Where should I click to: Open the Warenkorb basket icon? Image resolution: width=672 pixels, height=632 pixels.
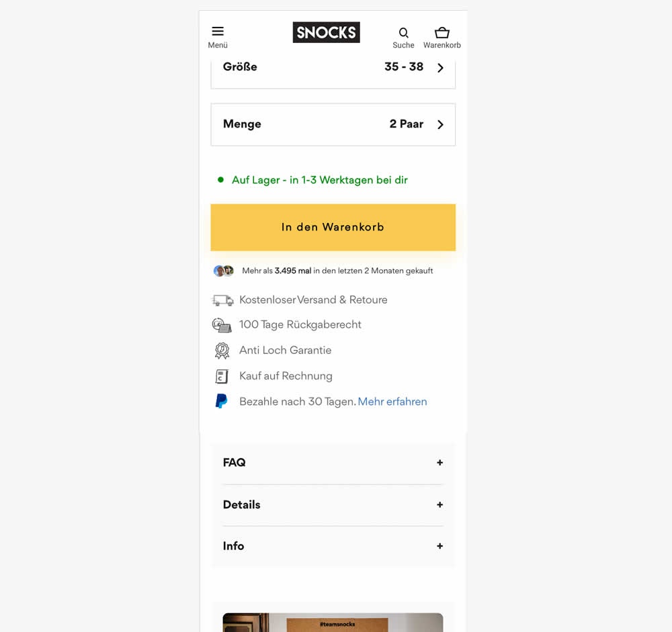[x=442, y=33]
